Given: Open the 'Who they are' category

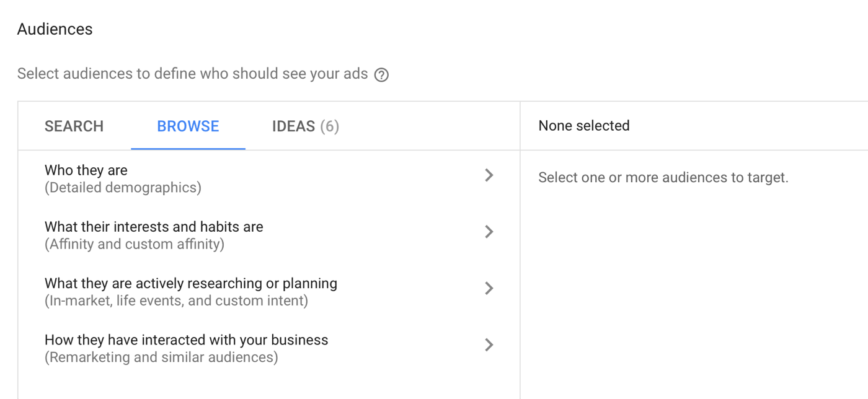Looking at the screenshot, I should pyautogui.click(x=86, y=170).
